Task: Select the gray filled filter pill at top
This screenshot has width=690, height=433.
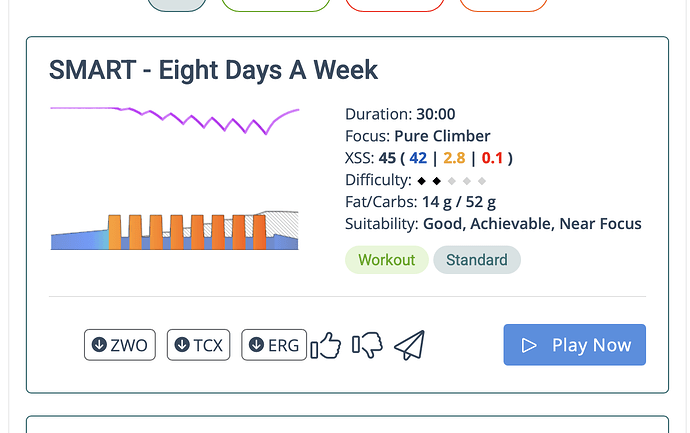Action: (x=177, y=4)
